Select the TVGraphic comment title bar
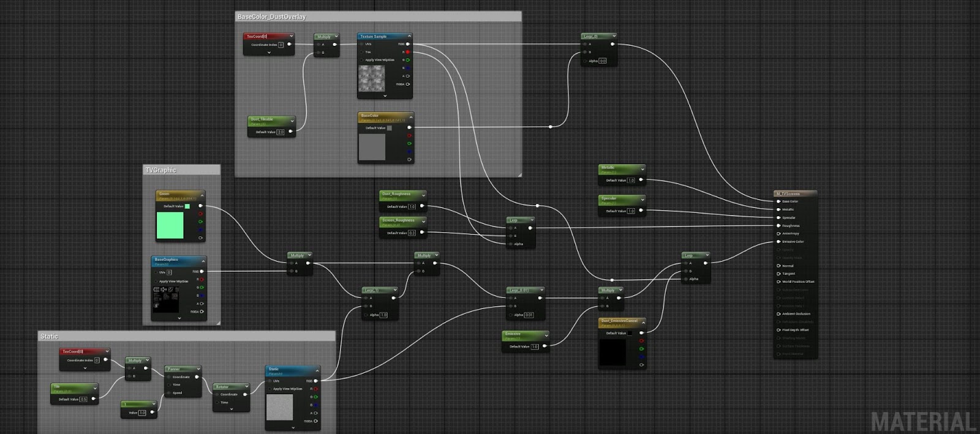 click(181, 170)
